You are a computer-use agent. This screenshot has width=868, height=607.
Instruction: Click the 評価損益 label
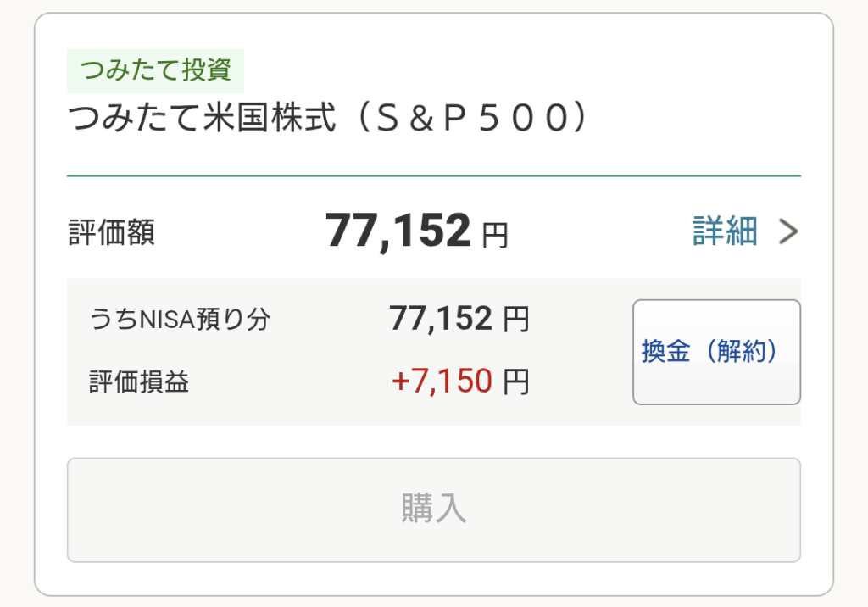pyautogui.click(x=138, y=382)
